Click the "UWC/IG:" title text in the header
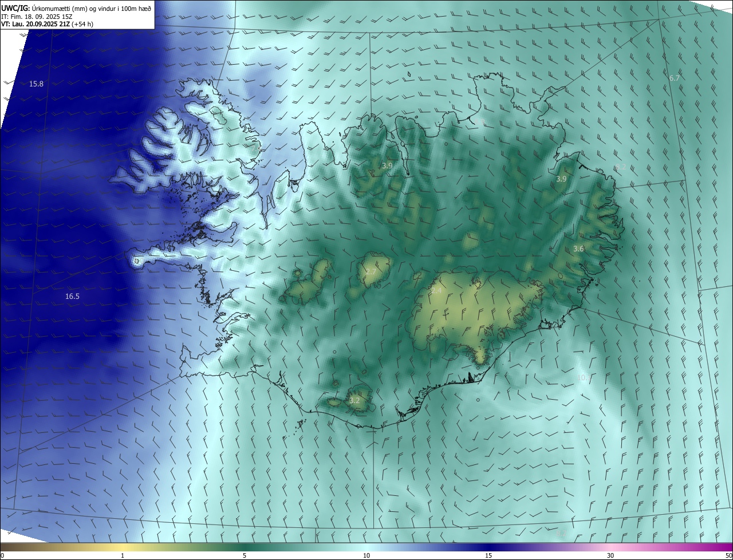The image size is (733, 560). pyautogui.click(x=15, y=7)
